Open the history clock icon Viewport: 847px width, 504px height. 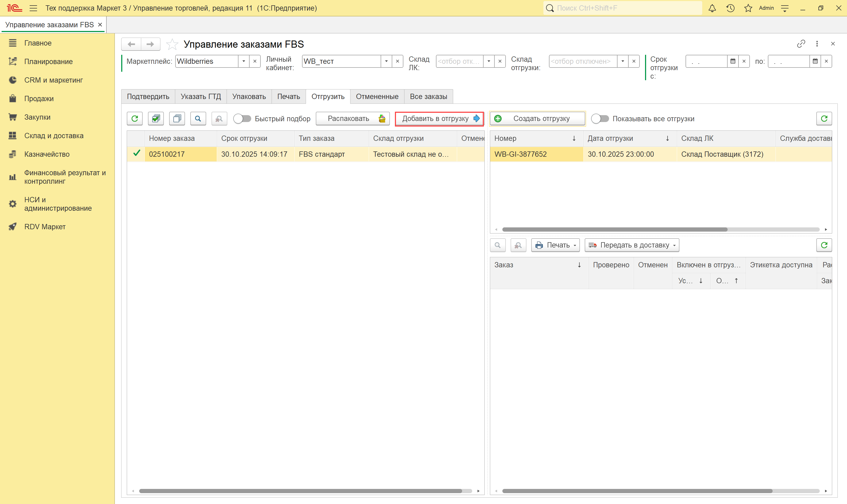730,8
